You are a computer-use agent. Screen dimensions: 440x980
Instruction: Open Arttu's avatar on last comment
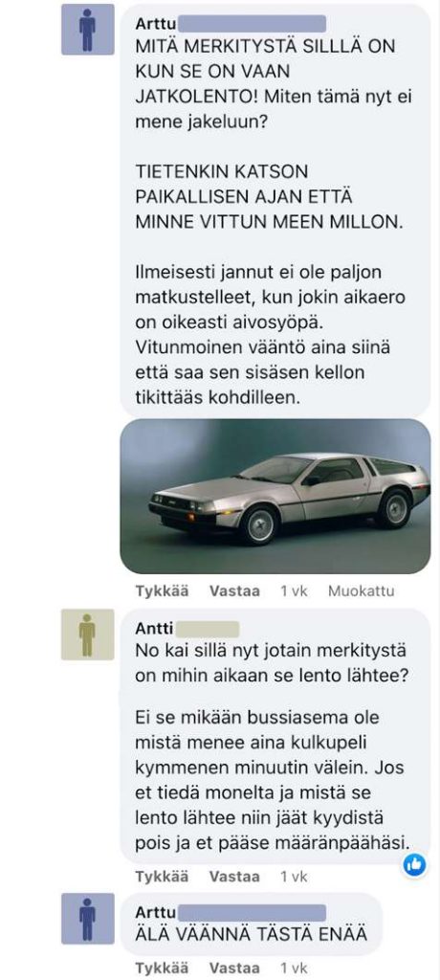point(87,918)
